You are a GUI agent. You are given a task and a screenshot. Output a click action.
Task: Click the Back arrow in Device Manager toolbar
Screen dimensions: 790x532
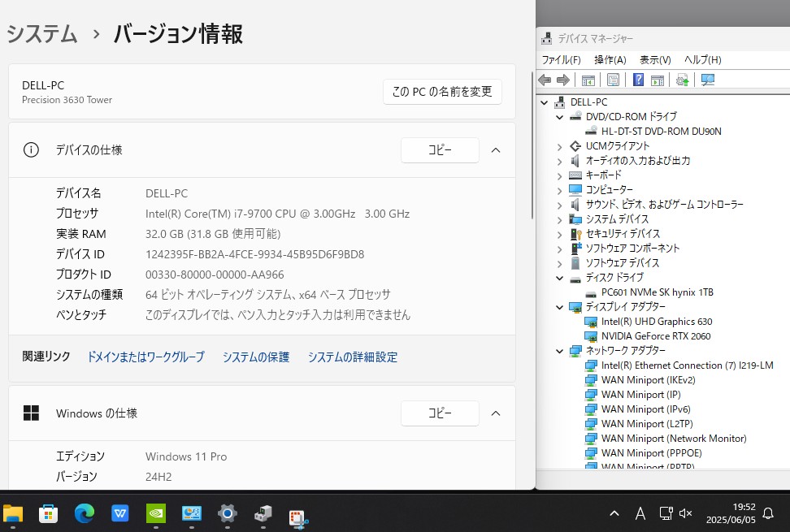(x=545, y=80)
